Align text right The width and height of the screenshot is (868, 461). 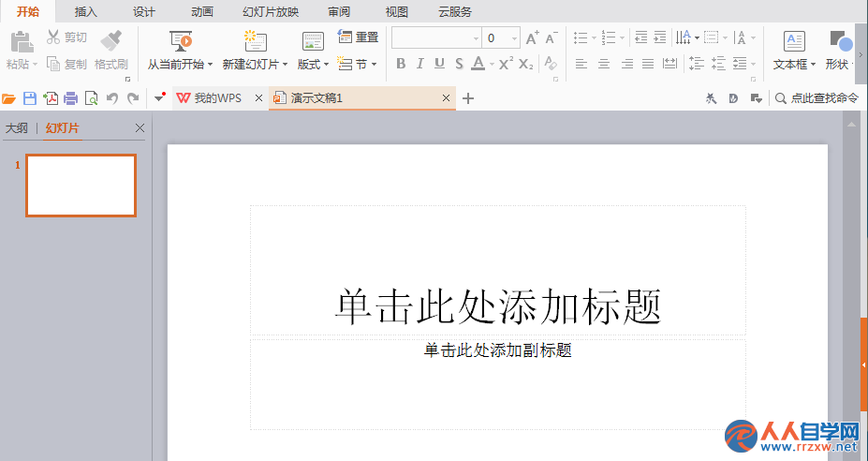[x=626, y=65]
